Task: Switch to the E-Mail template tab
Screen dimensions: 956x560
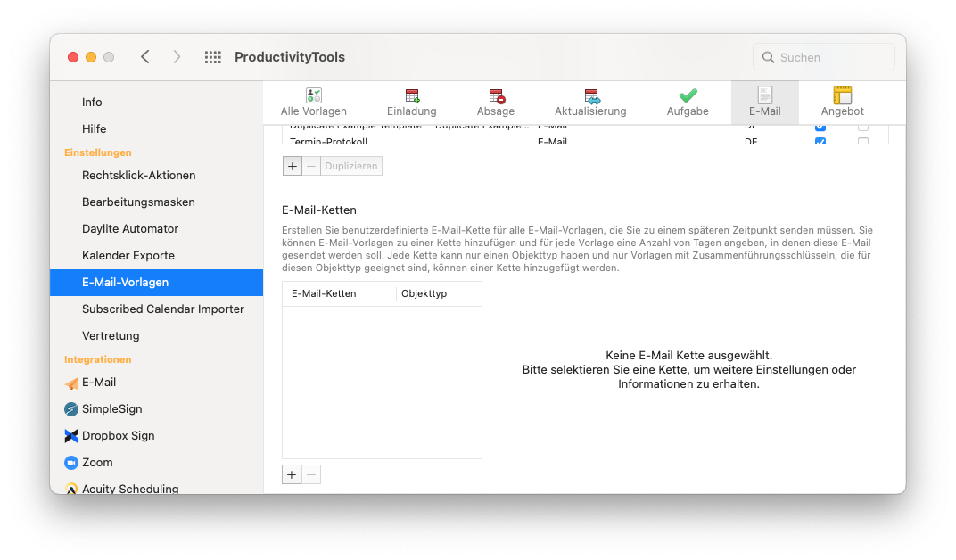Action: point(764,103)
